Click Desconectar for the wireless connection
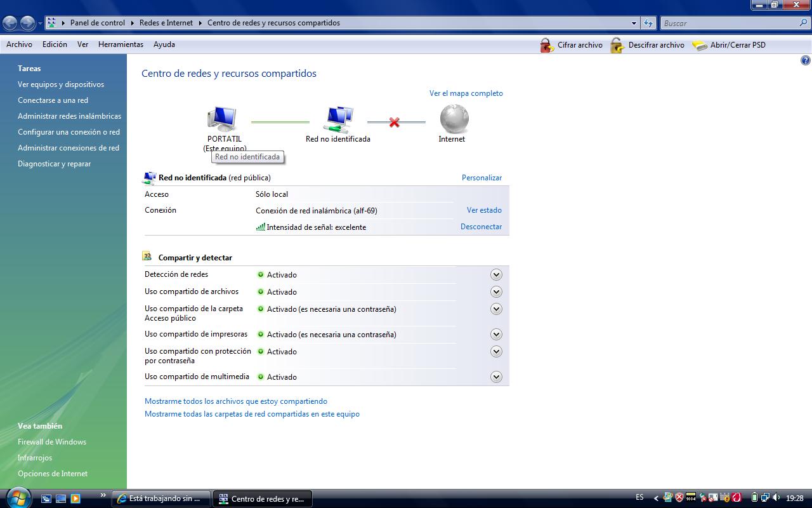Screen dimensions: 812x508 (x=481, y=227)
